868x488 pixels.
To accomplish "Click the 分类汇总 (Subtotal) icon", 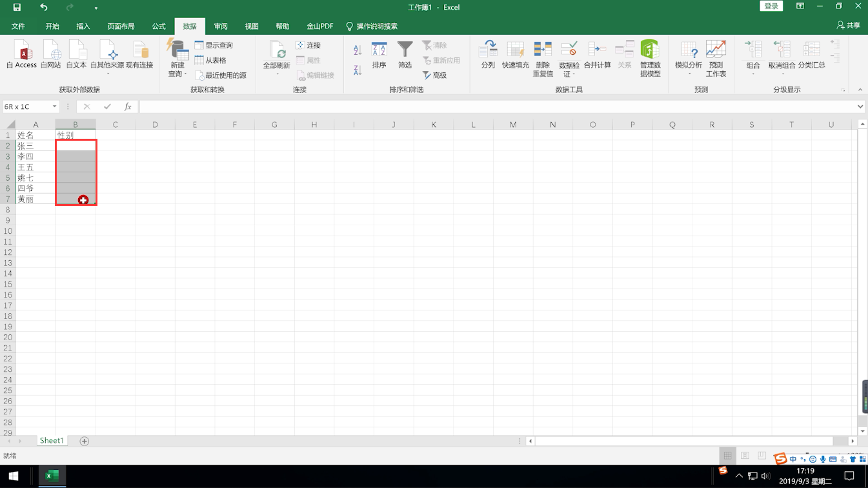I will click(x=812, y=55).
